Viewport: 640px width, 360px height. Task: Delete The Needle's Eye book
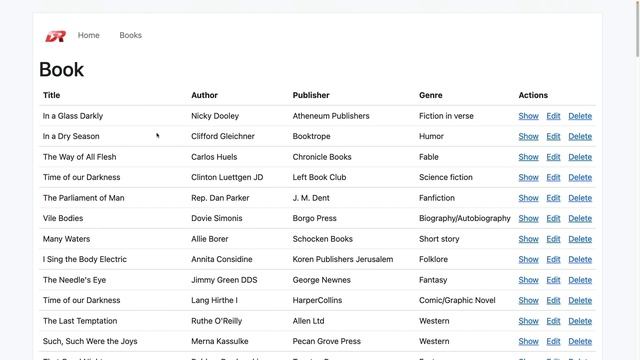(x=580, y=280)
